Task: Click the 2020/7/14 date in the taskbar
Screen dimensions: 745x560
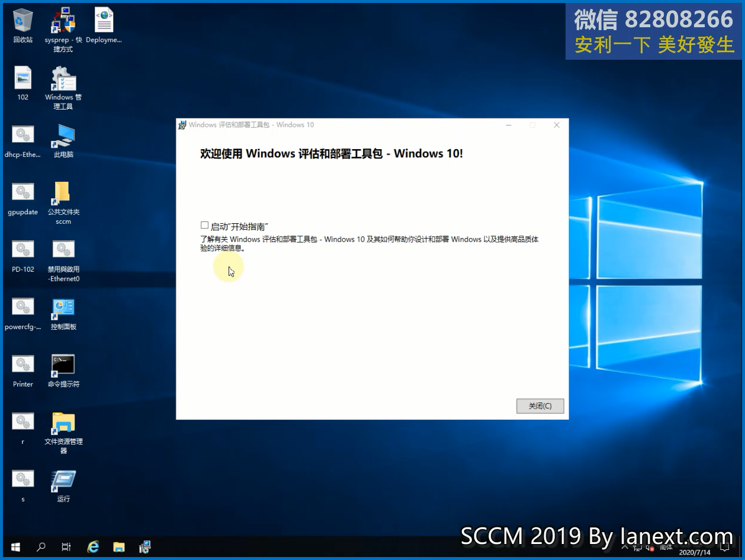Action: pos(695,552)
